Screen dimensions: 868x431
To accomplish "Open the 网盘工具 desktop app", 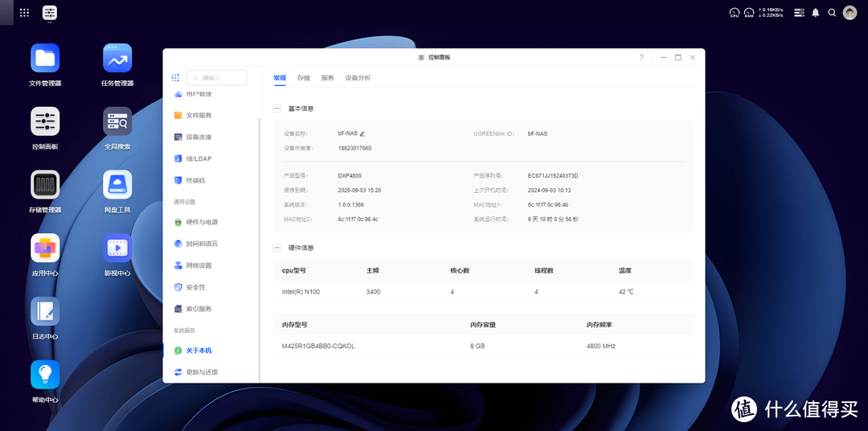I will (117, 185).
